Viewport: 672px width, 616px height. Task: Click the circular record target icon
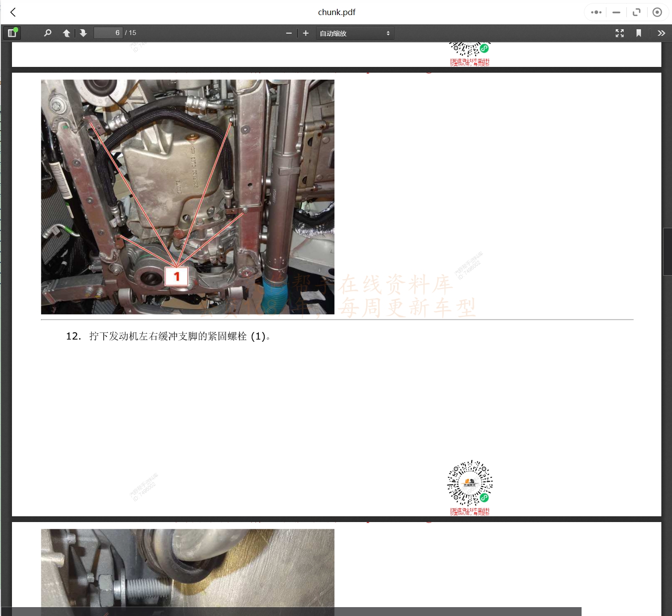[657, 12]
